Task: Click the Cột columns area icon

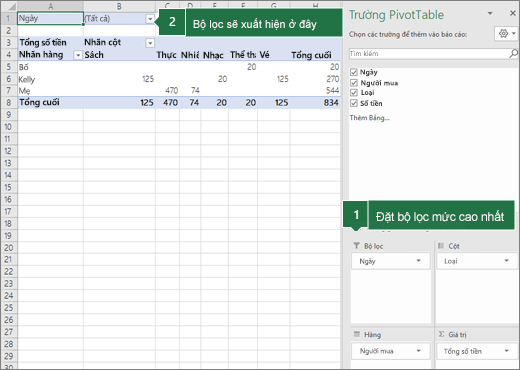Action: tap(441, 246)
